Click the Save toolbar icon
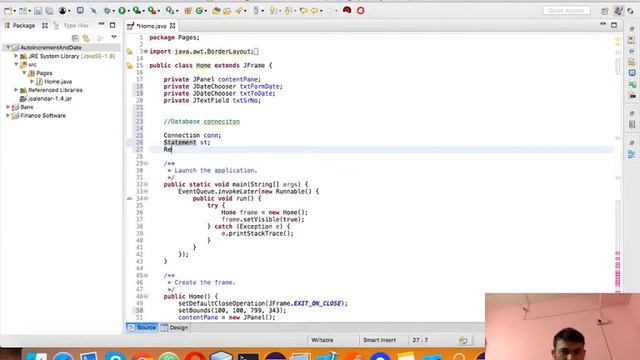 coord(38,11)
